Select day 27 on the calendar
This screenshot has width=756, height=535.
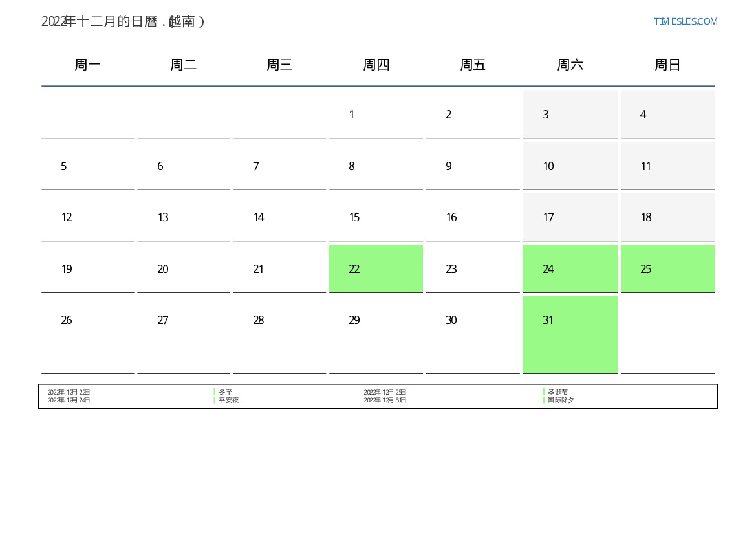184,335
